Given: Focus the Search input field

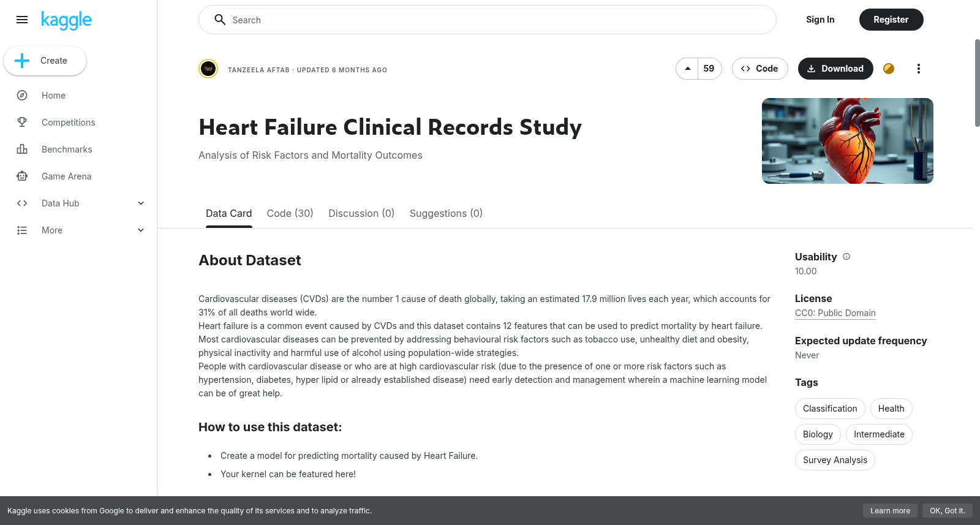Looking at the screenshot, I should click(x=488, y=20).
